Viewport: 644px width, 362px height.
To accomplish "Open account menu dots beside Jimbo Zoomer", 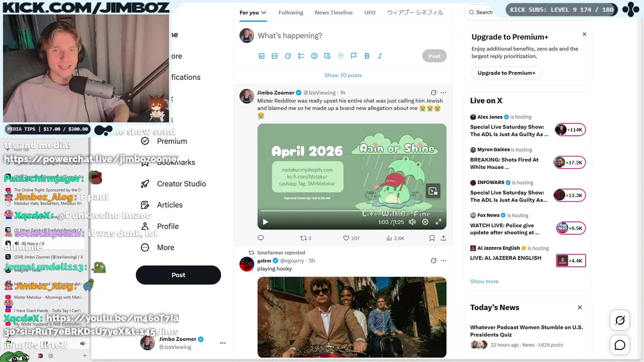I will (222, 343).
